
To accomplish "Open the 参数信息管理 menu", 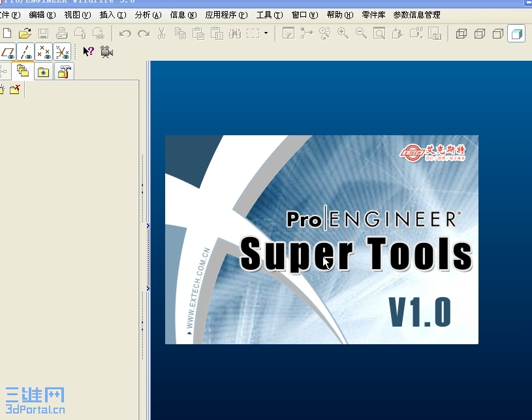I will [416, 15].
